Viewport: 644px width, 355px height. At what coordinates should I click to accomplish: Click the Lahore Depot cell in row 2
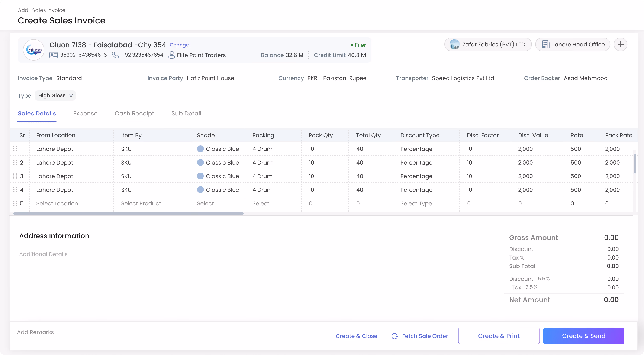click(72, 162)
